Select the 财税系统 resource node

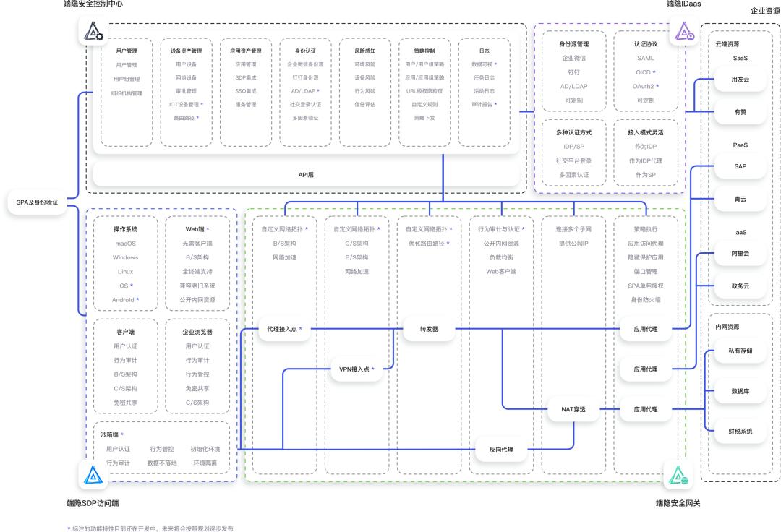(x=741, y=431)
